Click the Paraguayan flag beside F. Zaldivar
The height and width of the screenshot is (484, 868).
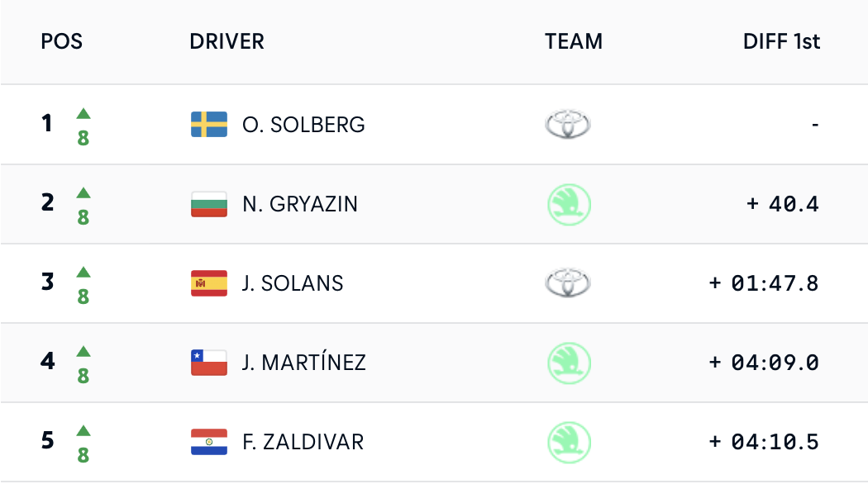coord(209,442)
